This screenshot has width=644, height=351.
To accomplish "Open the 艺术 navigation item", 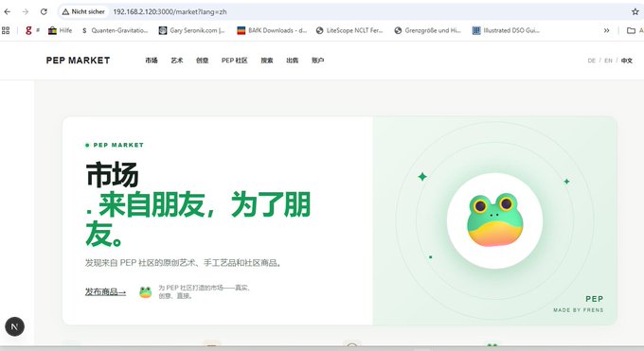I will [176, 61].
